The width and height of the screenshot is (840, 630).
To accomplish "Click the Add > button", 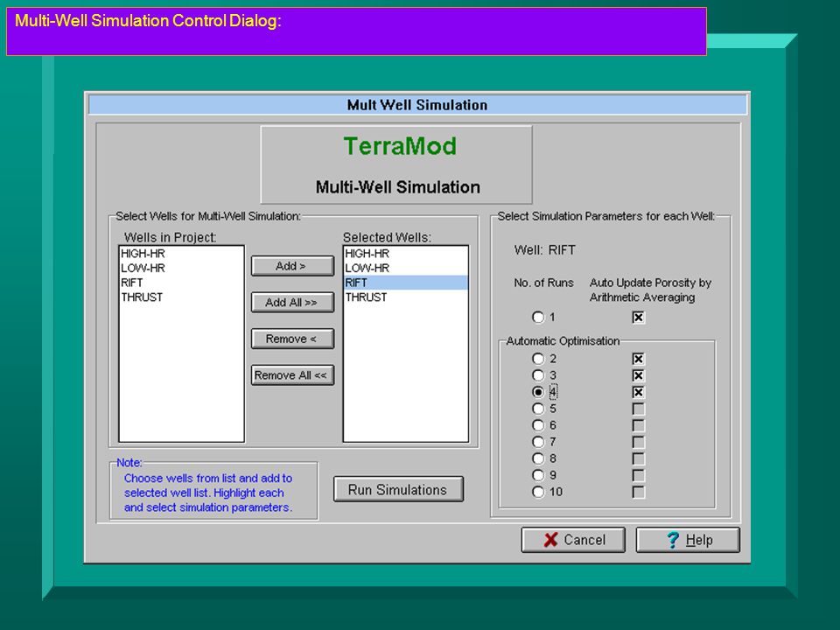I will (292, 266).
